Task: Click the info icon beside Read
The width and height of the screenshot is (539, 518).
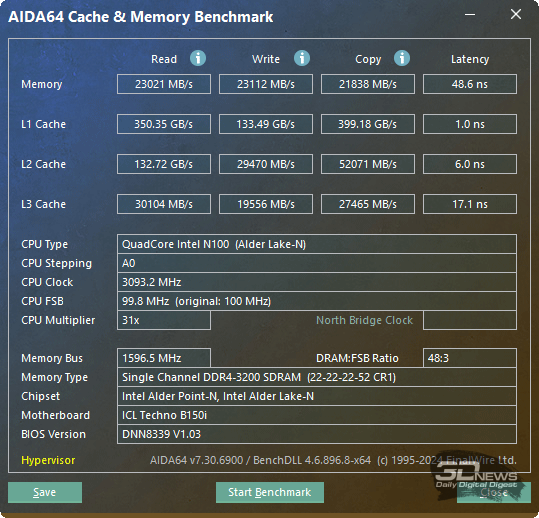Action: click(x=198, y=58)
